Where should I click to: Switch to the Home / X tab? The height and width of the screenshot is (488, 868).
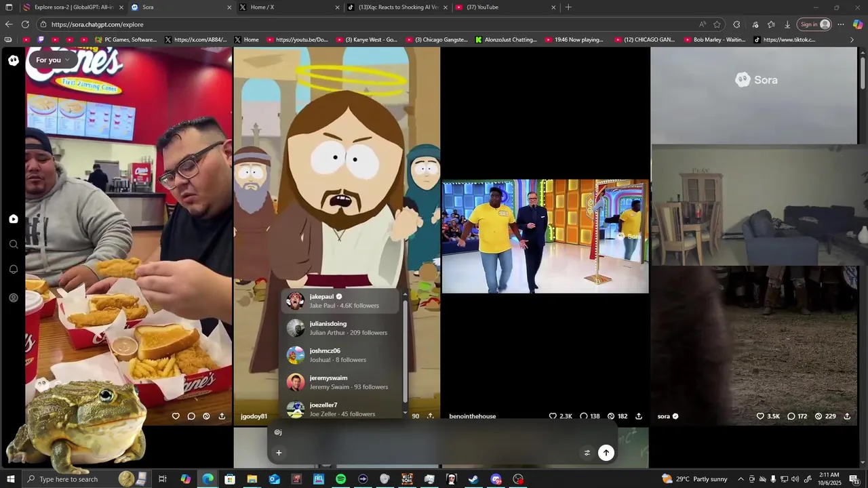click(x=290, y=7)
